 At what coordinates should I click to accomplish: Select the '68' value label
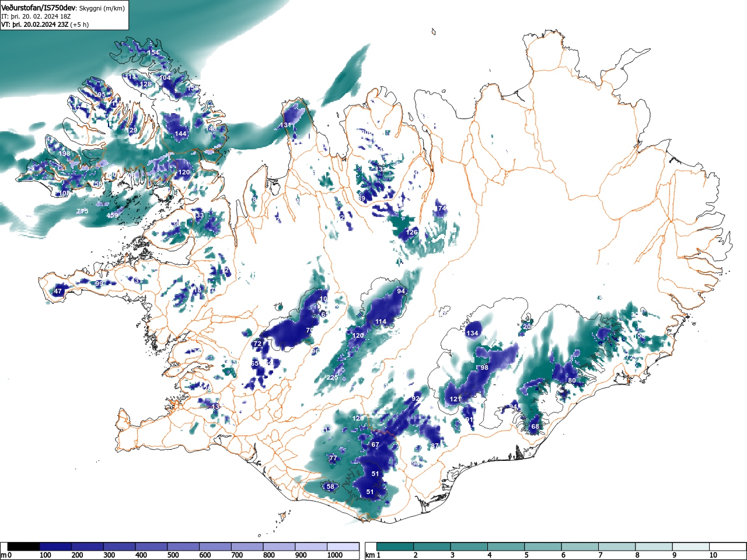[x=535, y=426]
